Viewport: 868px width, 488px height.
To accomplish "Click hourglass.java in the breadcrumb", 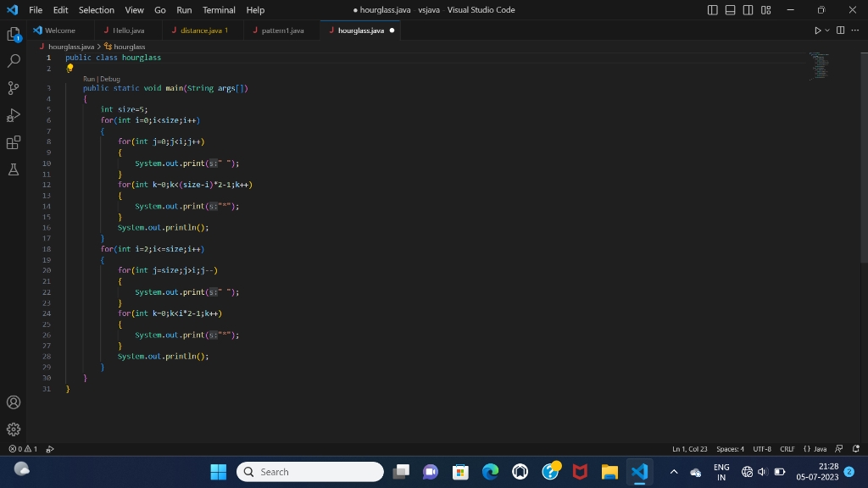I will [x=71, y=47].
